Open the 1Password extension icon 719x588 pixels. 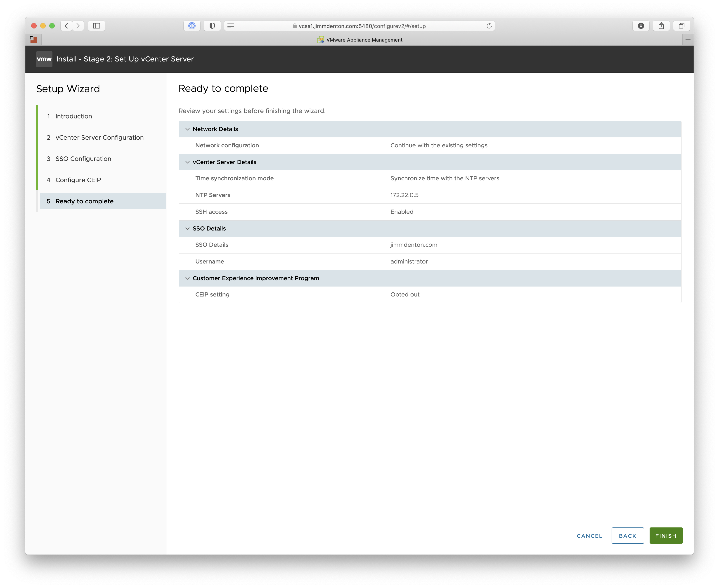pyautogui.click(x=192, y=26)
